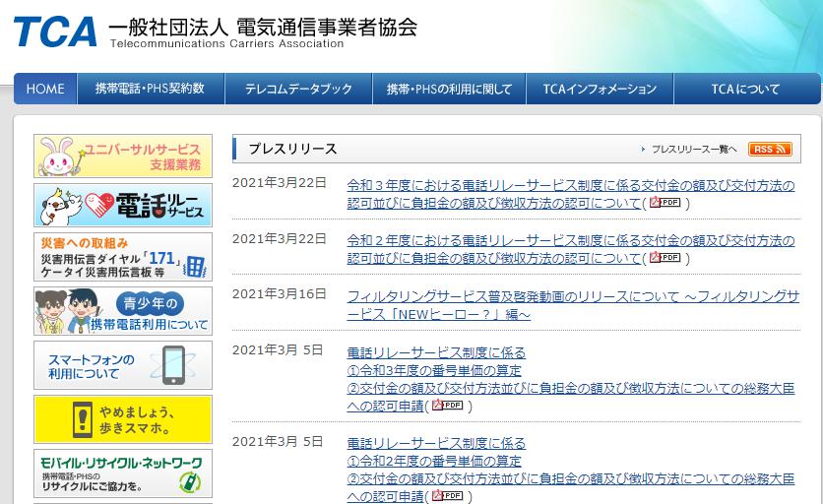Click the phone icon in スマートフォン banner
This screenshot has height=504, width=823.
pyautogui.click(x=173, y=365)
